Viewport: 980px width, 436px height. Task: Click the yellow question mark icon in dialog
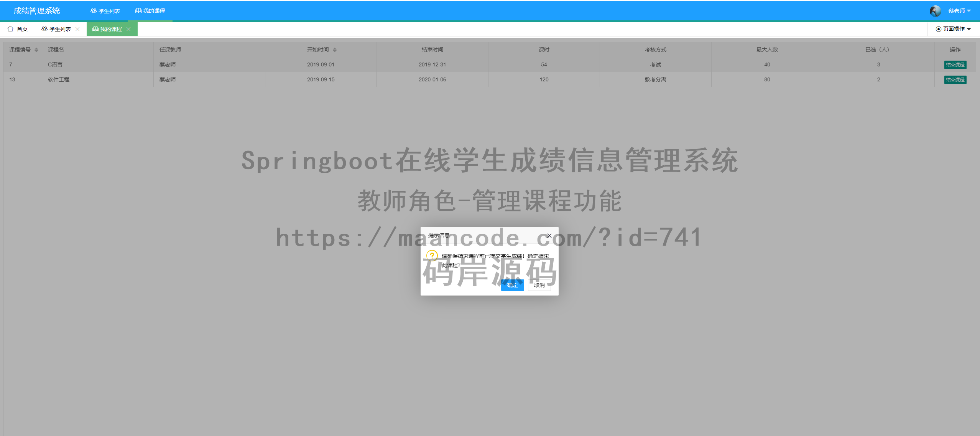[x=432, y=256]
